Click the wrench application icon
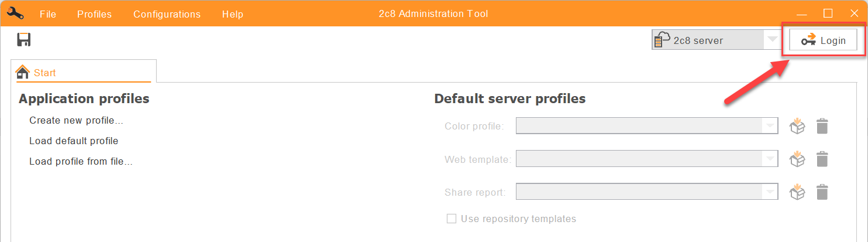 [x=15, y=13]
